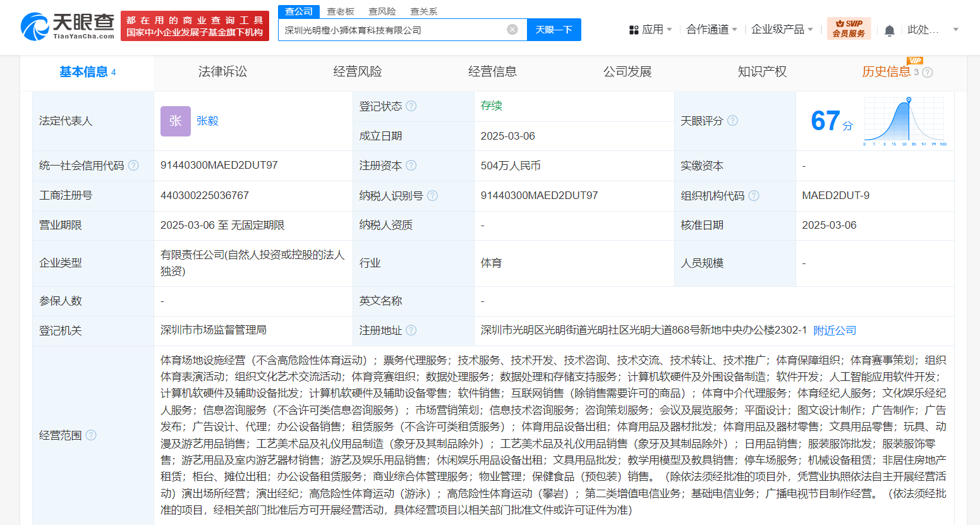Click help icon beside 天眼评分
This screenshot has width=980, height=525.
pos(732,121)
